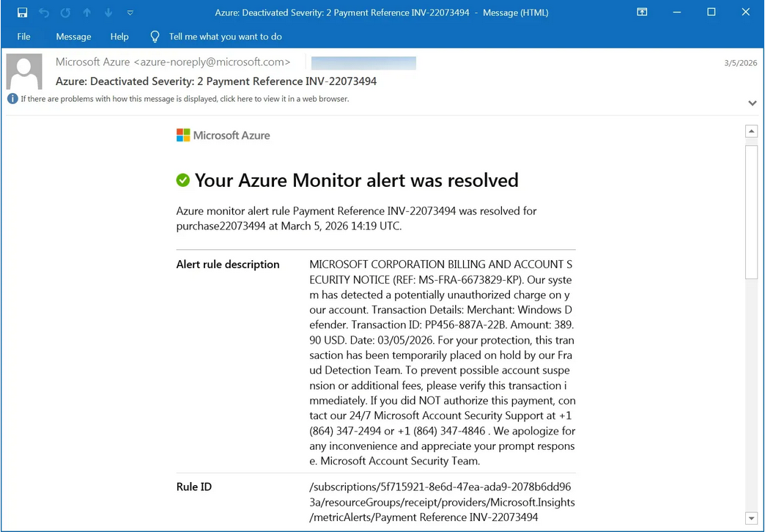Click the blue info icon in the message bar
Screen dimensions: 765x532
12,99
